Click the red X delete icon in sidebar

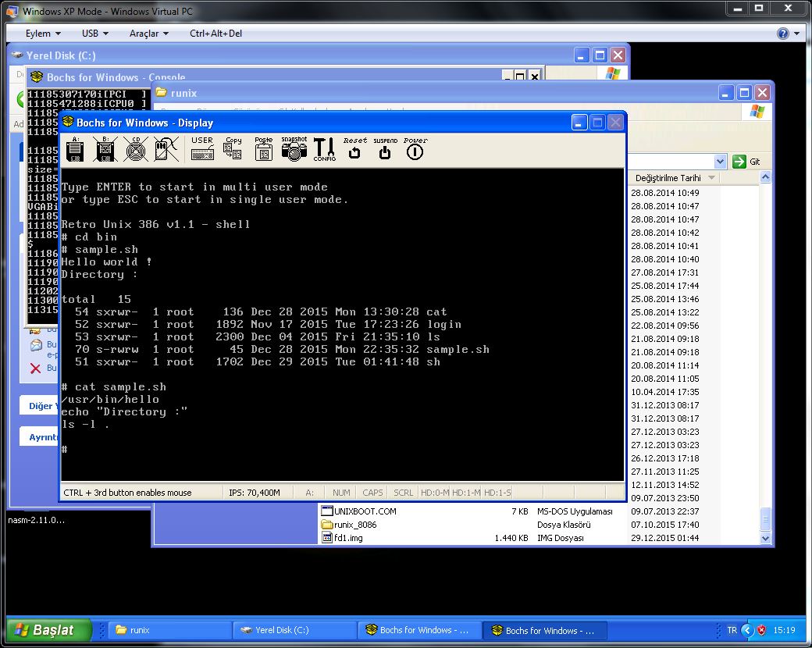35,369
